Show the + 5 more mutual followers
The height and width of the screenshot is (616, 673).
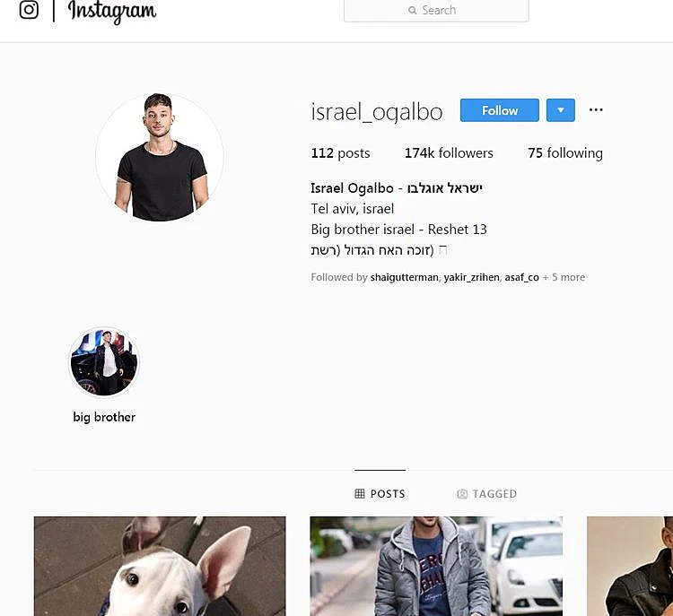tap(564, 278)
